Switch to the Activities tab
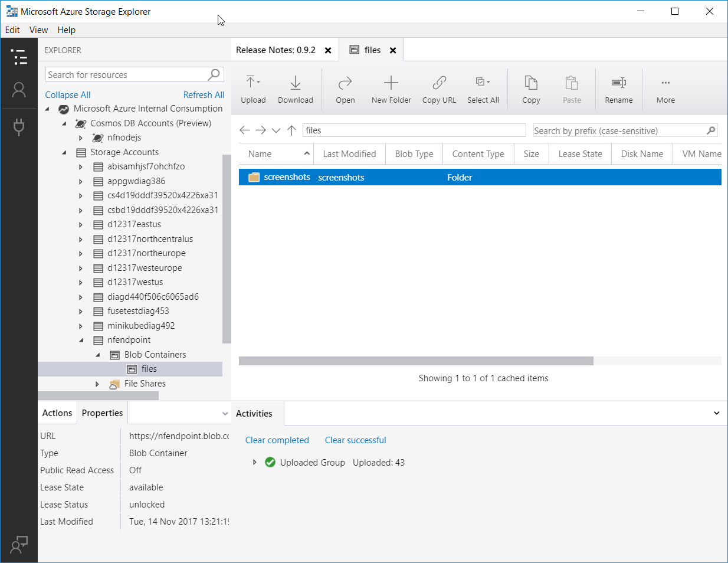The width and height of the screenshot is (728, 563). point(254,414)
